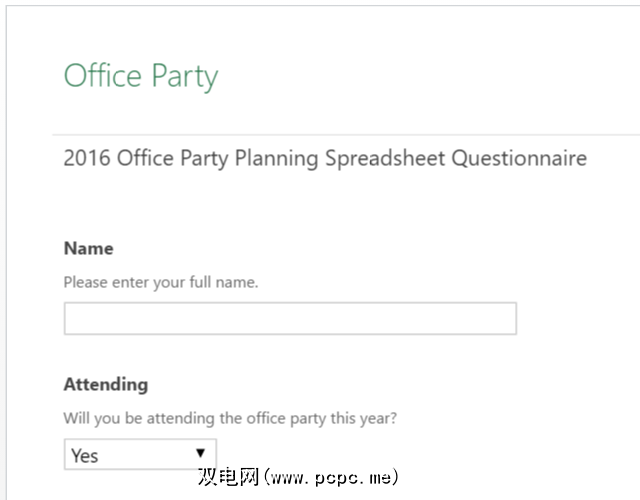The width and height of the screenshot is (640, 500).
Task: Click the bold "Name" field label
Action: pyautogui.click(x=88, y=248)
